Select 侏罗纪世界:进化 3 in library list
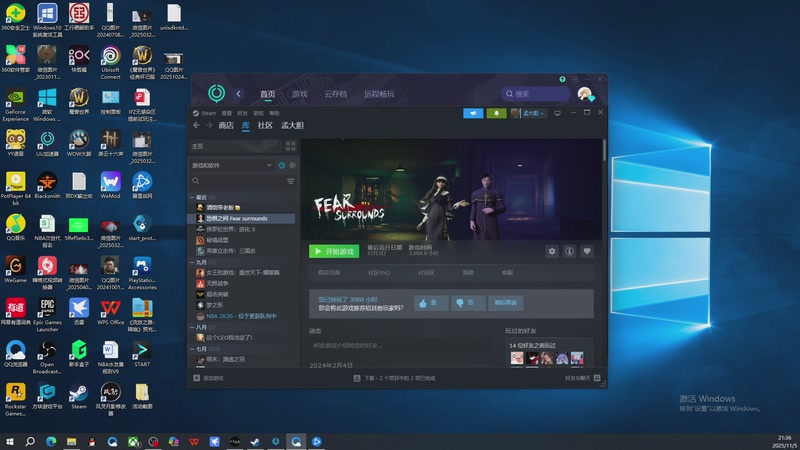This screenshot has width=800, height=450. [242, 229]
